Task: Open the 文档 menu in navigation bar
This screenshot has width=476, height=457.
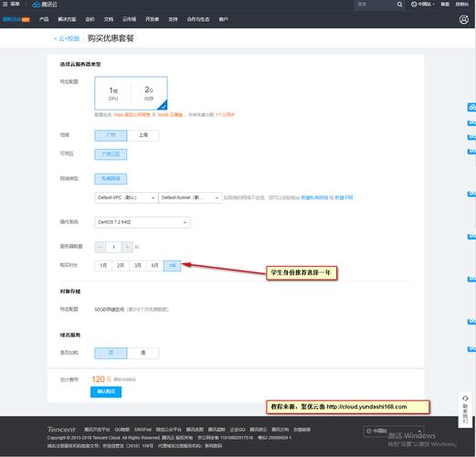Action: coord(109,19)
